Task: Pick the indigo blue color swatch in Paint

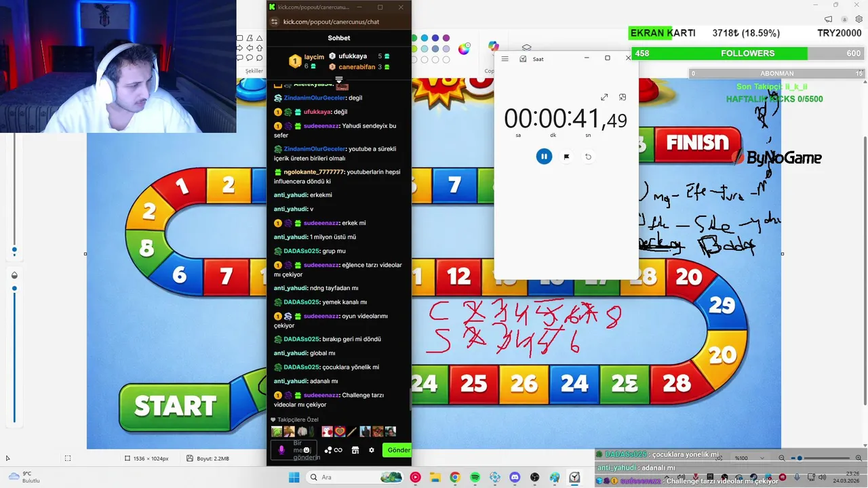Action: point(435,38)
